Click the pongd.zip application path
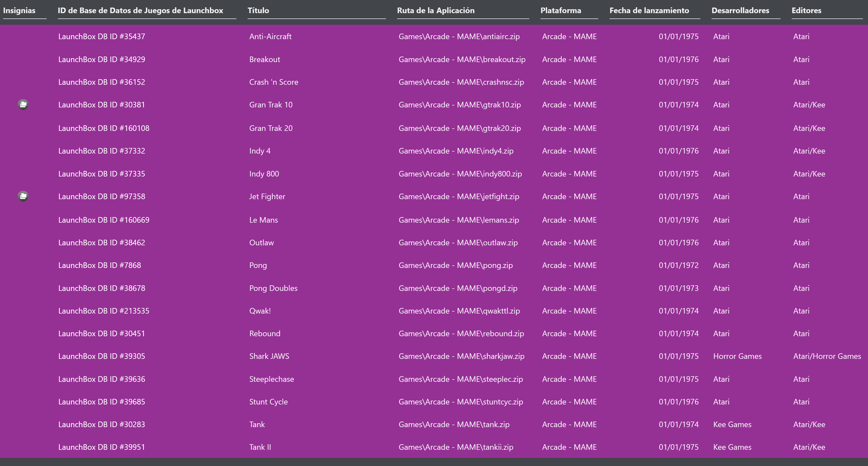Screen dimensions: 868x466 (458, 288)
